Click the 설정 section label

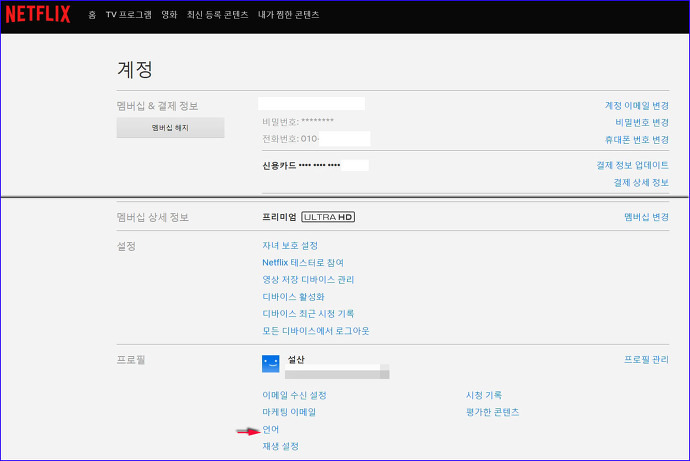[x=126, y=246]
